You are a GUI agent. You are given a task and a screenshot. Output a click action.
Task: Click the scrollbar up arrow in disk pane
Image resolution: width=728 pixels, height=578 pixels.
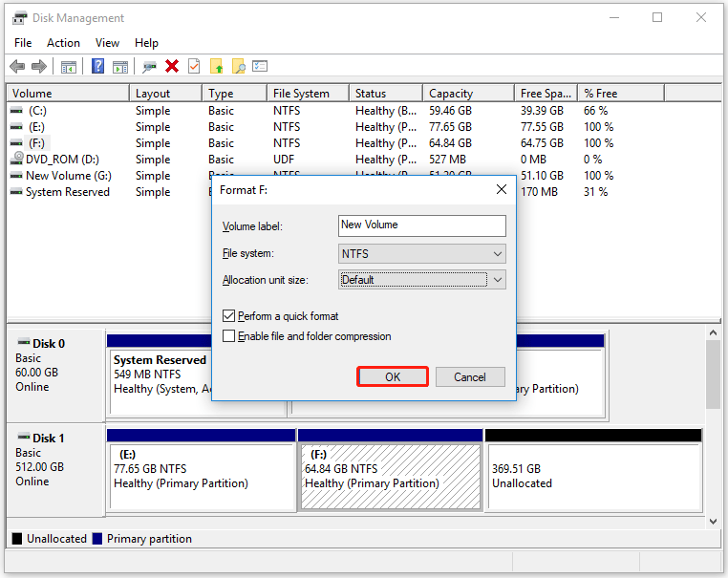pos(713,332)
